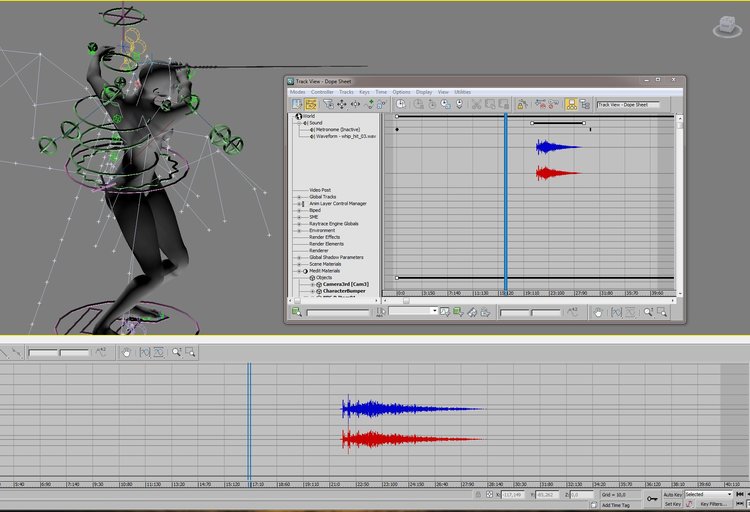Viewport: 750px width, 512px height.
Task: Click the Zoom magnifier icon in Track View window
Action: click(648, 312)
